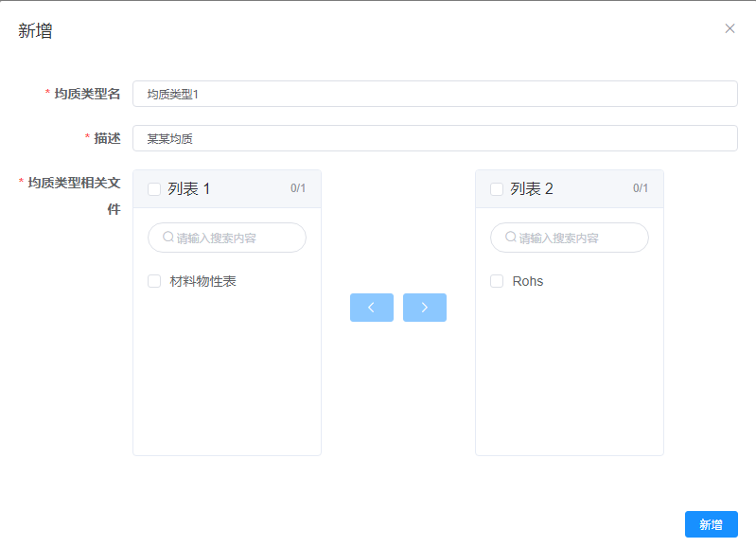Check the 材料物性表 checkbox

pyautogui.click(x=154, y=281)
